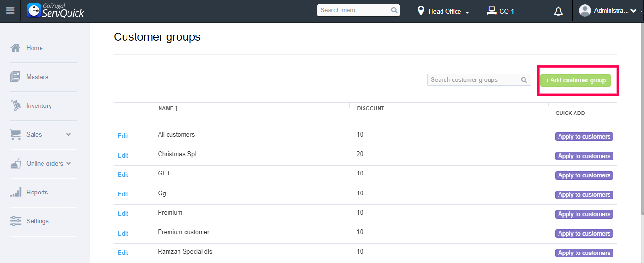
Task: Click the Inventory trolley icon
Action: [x=16, y=105]
